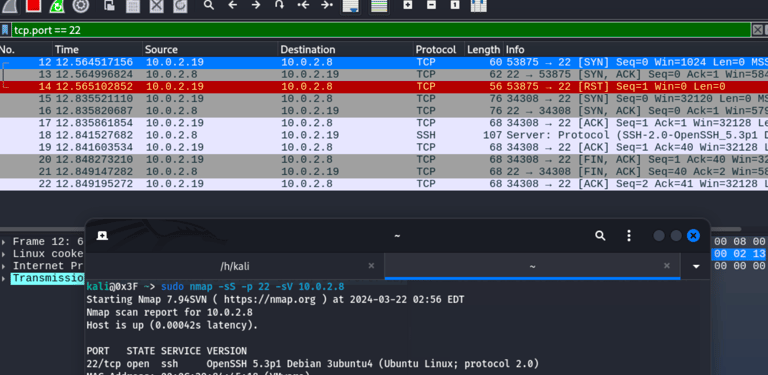Expand Linux cooked capture tree node
Screen dimensions: 768x375
[x=4, y=254]
